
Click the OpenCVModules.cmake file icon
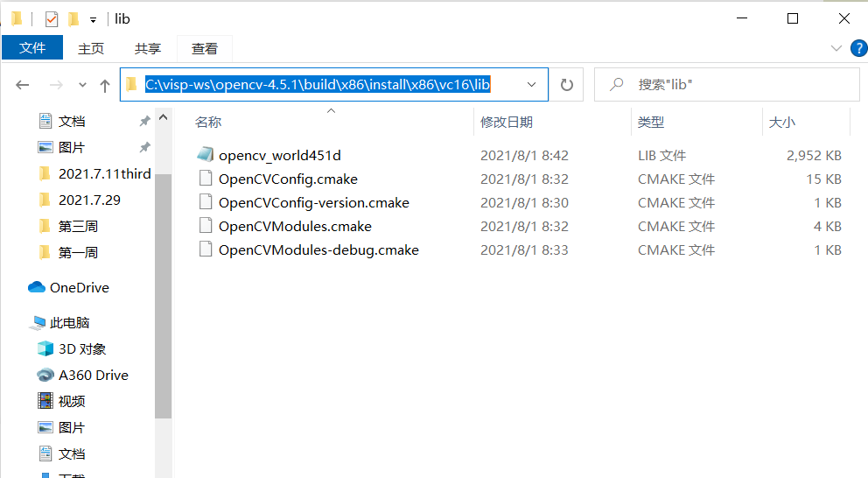(x=206, y=225)
